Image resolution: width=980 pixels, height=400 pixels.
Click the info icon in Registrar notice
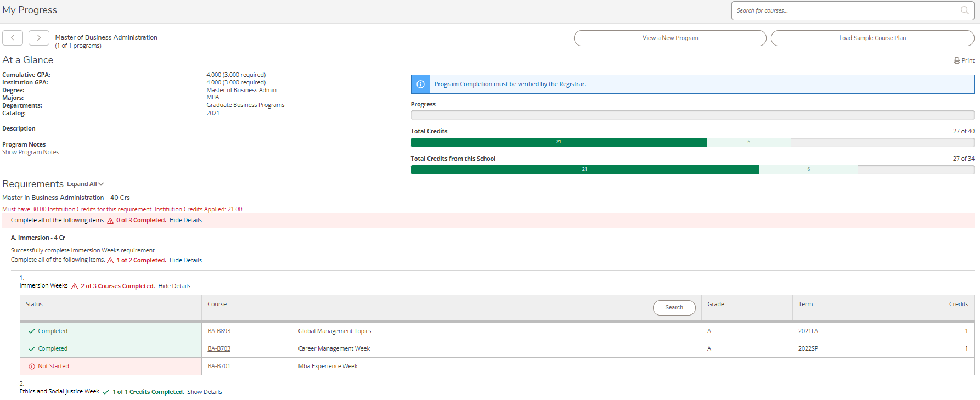[420, 84]
